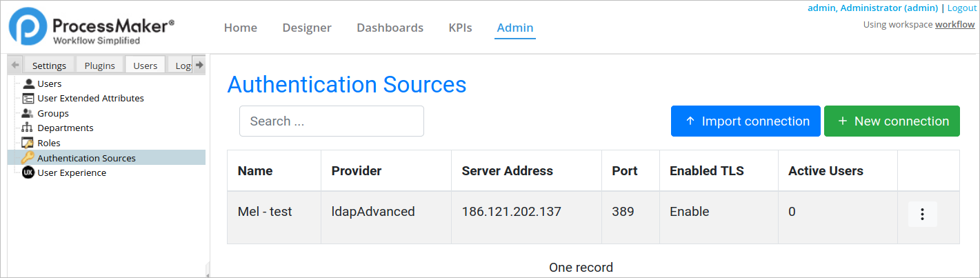This screenshot has width=980, height=278.
Task: Click the Groups icon in sidebar
Action: 28,113
